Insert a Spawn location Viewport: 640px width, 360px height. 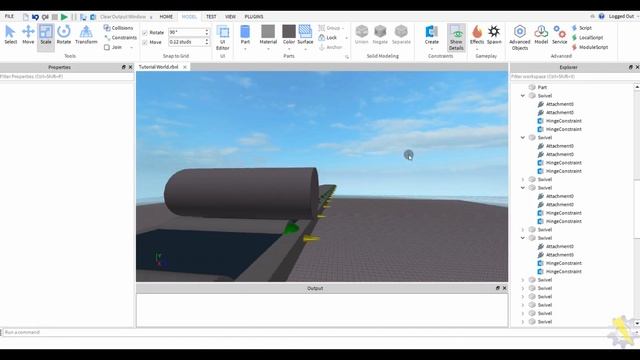pos(494,34)
